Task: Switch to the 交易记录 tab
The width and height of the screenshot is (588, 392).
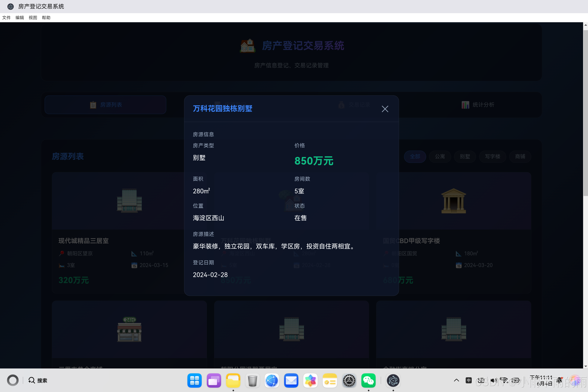Action: pyautogui.click(x=354, y=105)
